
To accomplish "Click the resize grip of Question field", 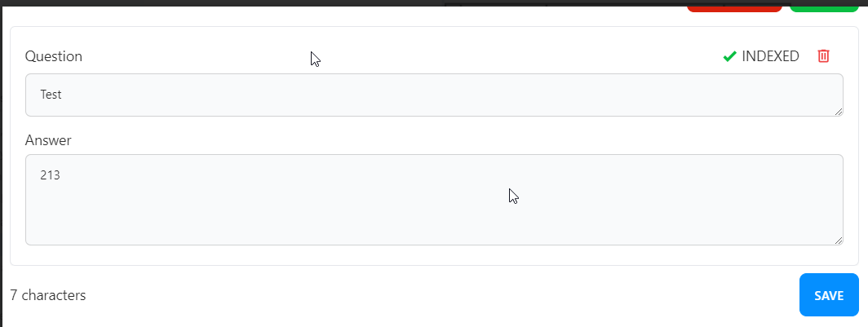I will (838, 111).
